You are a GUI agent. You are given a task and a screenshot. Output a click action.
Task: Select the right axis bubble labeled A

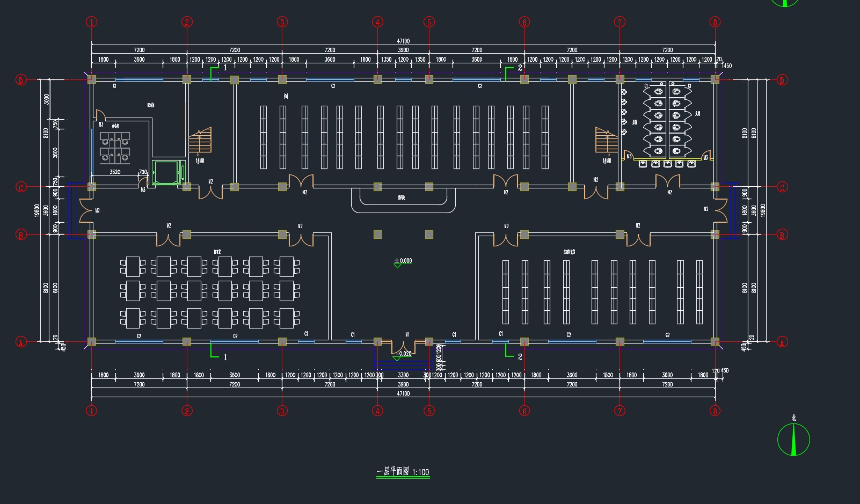pyautogui.click(x=782, y=342)
